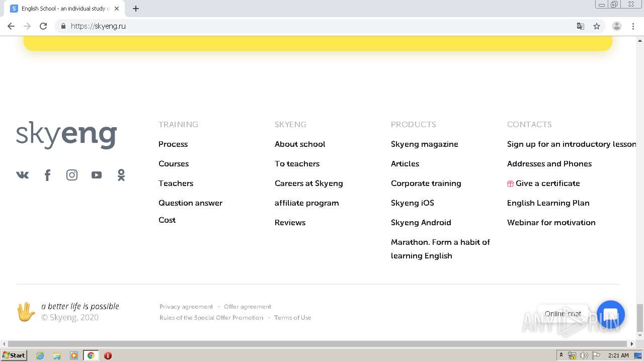Screen dimensions: 644x362
Task: Click the translate page icon
Action: 580,26
